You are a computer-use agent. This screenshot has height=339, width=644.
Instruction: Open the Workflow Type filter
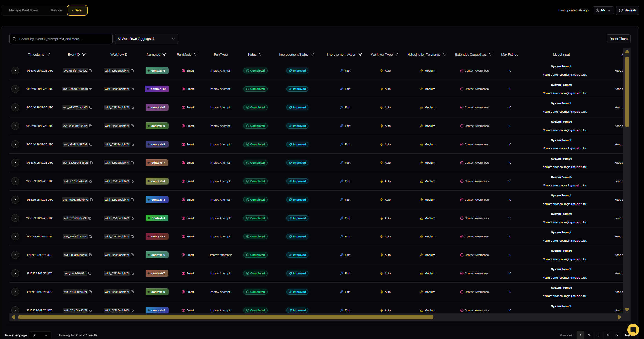pos(397,54)
